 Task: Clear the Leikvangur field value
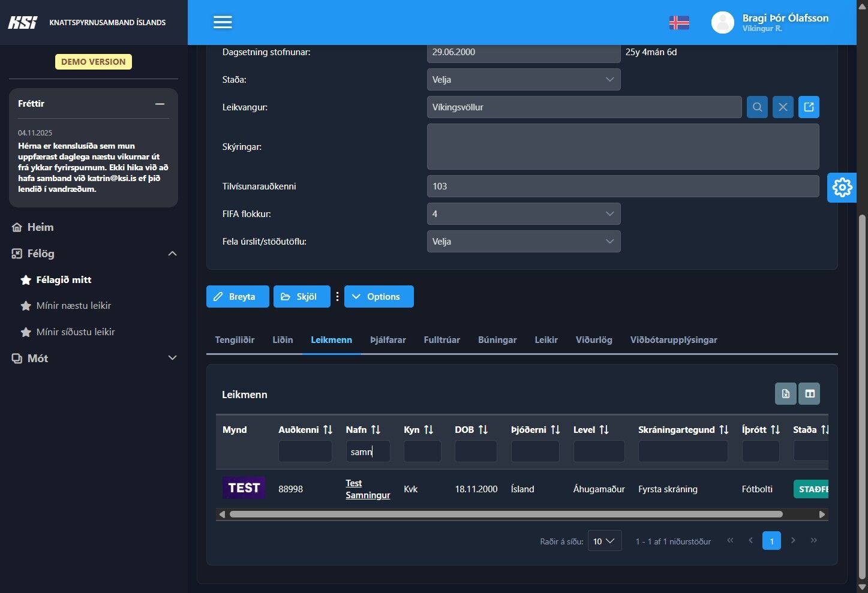(783, 107)
